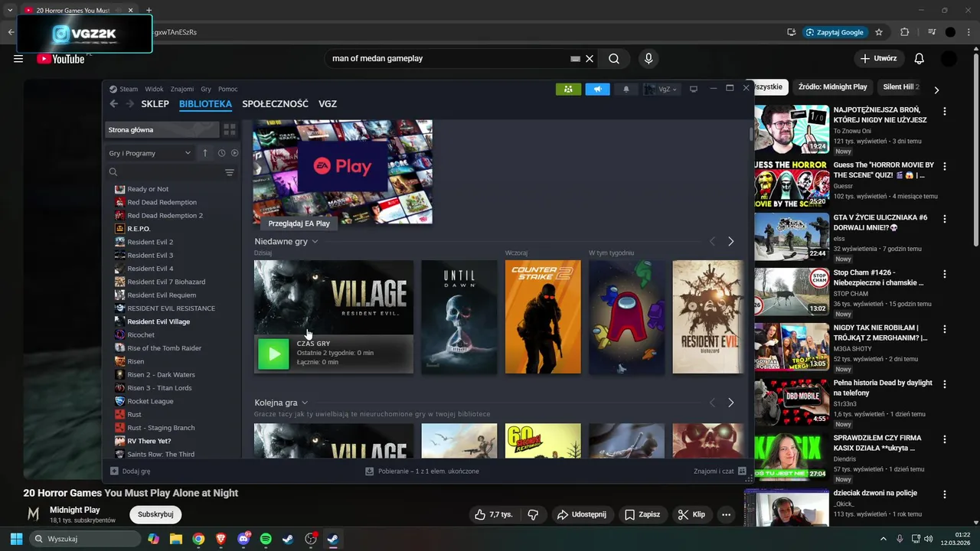Clear the YouTube search text

pyautogui.click(x=590, y=59)
